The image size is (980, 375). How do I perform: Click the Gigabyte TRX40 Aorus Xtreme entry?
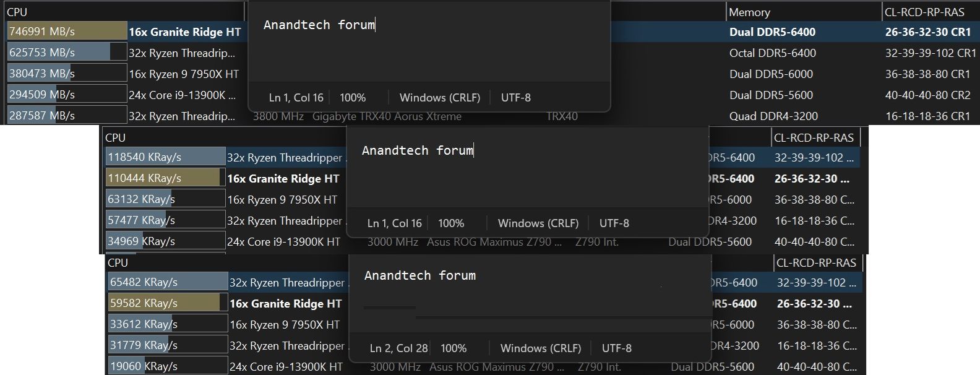(387, 116)
